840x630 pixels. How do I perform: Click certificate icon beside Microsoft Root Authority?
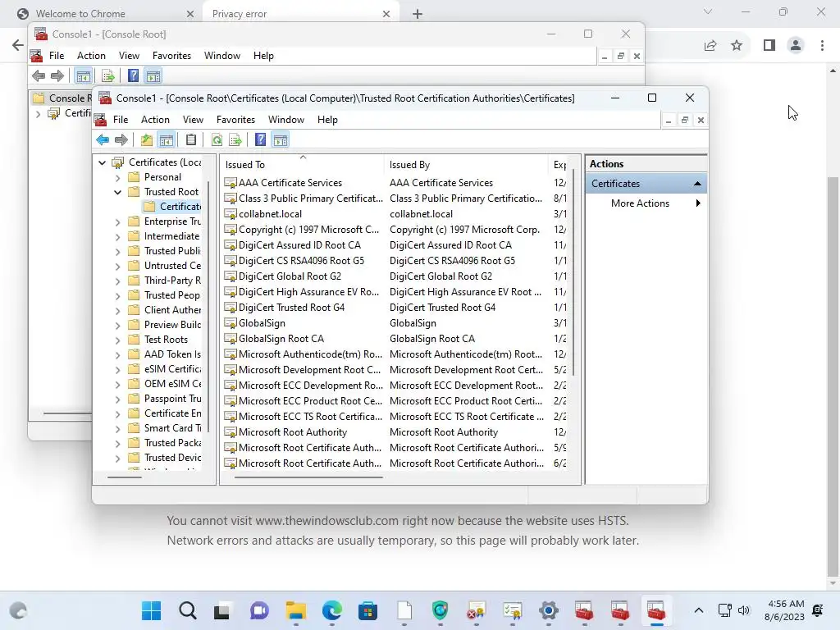click(231, 432)
